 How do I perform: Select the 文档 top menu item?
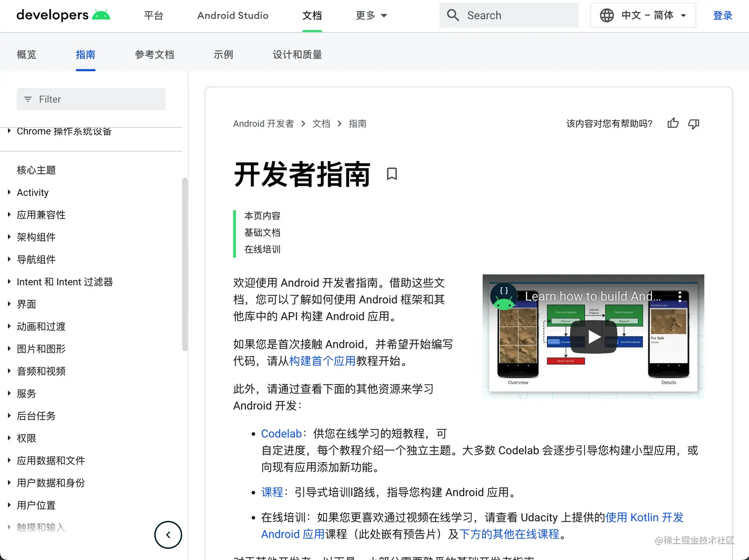click(312, 15)
